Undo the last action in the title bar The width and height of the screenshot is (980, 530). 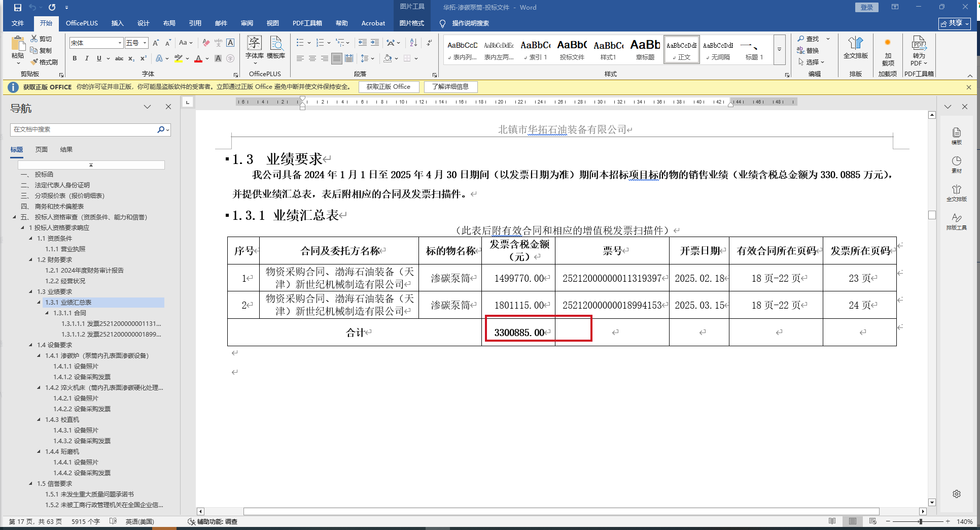32,8
